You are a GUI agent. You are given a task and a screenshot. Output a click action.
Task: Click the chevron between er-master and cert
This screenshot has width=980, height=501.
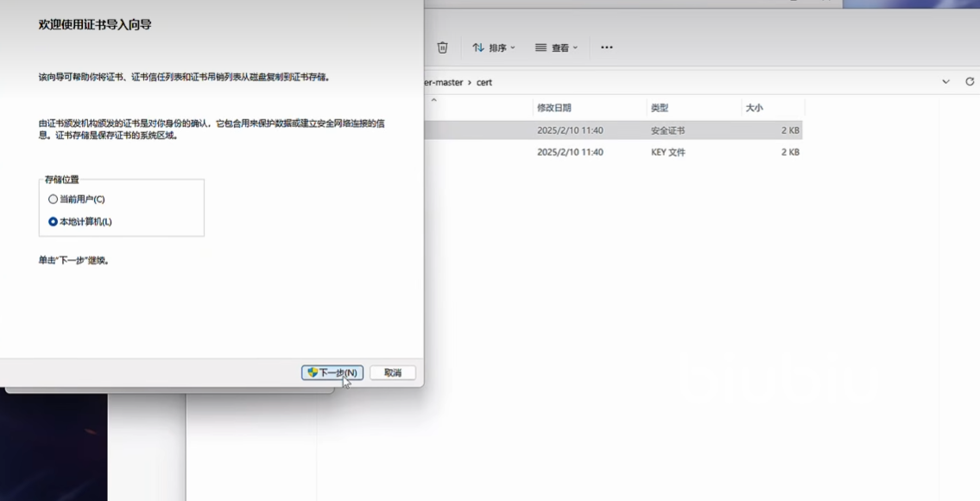(x=469, y=82)
